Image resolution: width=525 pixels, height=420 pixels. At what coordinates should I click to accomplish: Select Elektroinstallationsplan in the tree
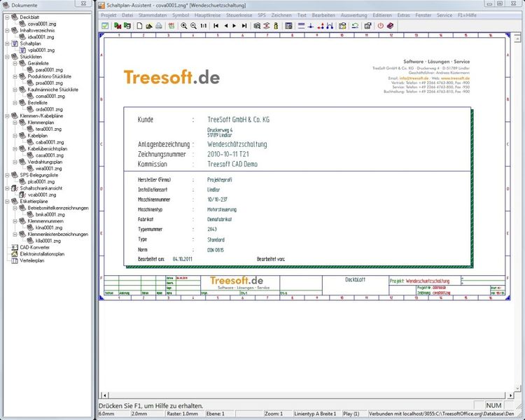(x=42, y=254)
